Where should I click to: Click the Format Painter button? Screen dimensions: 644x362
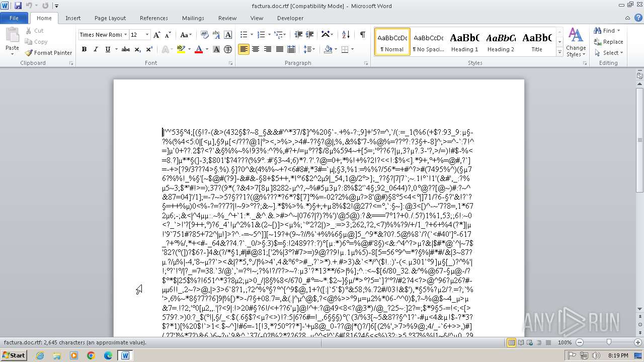point(48,53)
